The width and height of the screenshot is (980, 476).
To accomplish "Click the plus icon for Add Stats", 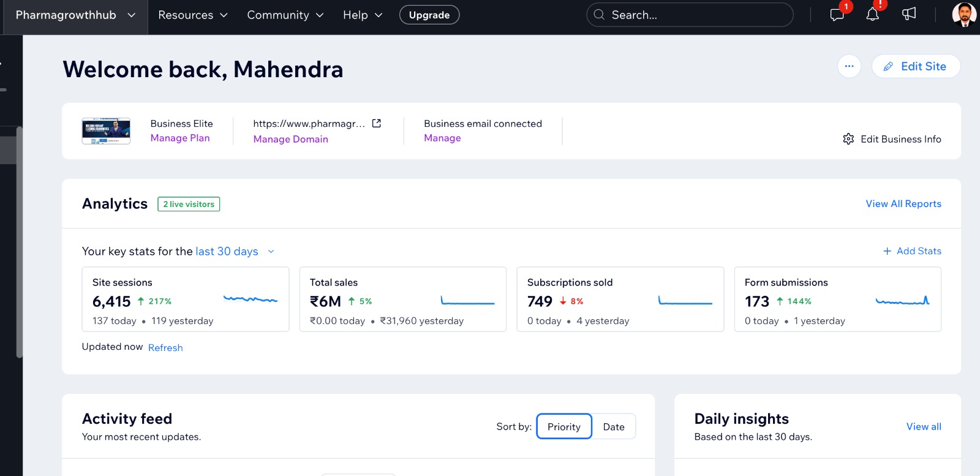I will click(x=887, y=251).
